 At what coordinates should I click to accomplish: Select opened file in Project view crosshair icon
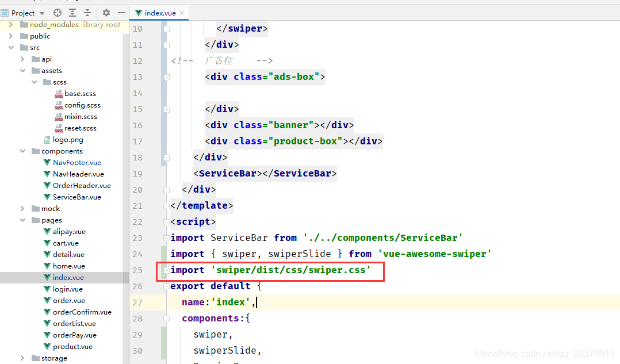[56, 12]
